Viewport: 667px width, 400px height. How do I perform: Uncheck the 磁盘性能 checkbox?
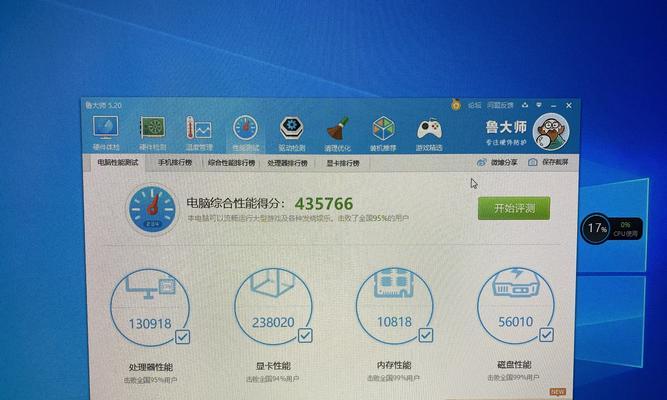tap(547, 335)
